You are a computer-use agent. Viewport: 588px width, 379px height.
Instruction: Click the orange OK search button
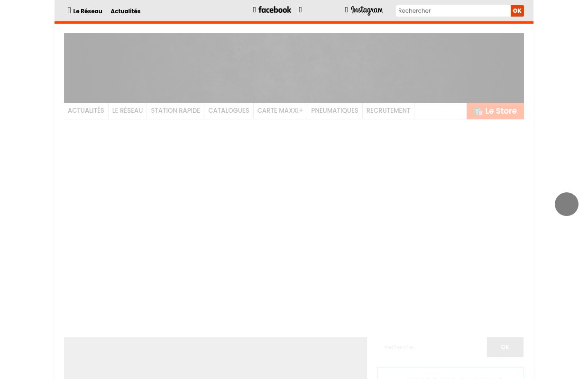517,11
